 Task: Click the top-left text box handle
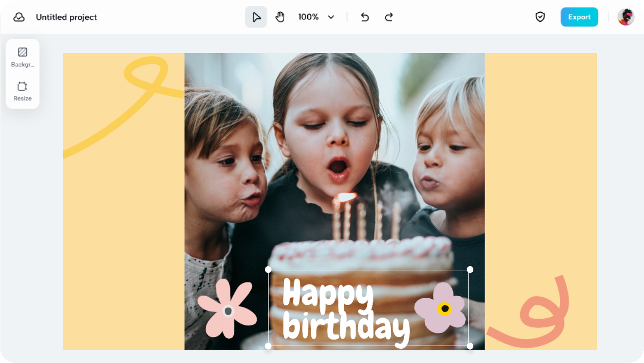tap(269, 270)
